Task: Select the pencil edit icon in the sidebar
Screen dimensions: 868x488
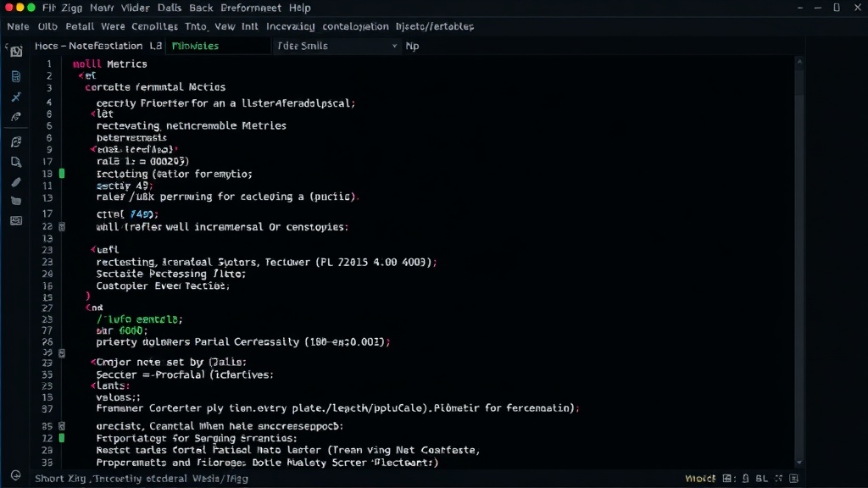Action: 16,182
